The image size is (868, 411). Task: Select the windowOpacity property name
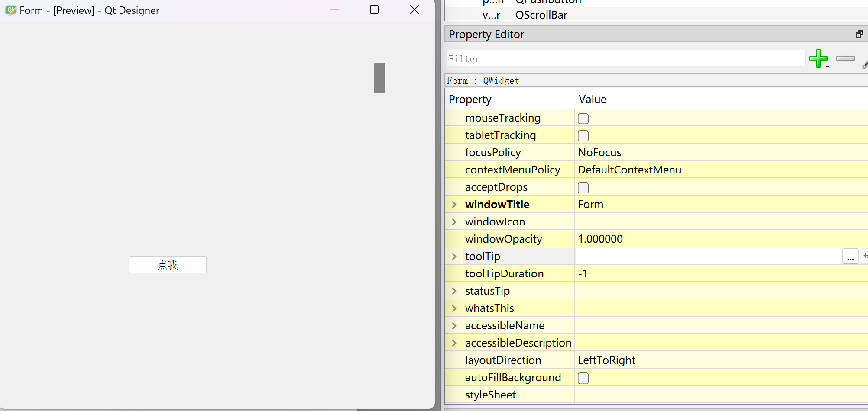coord(504,239)
